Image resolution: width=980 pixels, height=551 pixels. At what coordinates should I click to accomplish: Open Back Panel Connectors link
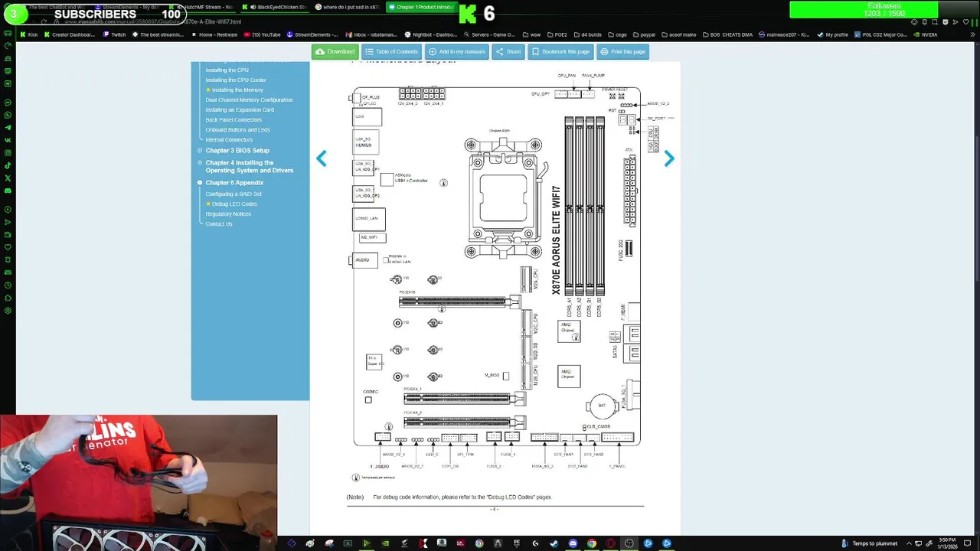(x=234, y=119)
